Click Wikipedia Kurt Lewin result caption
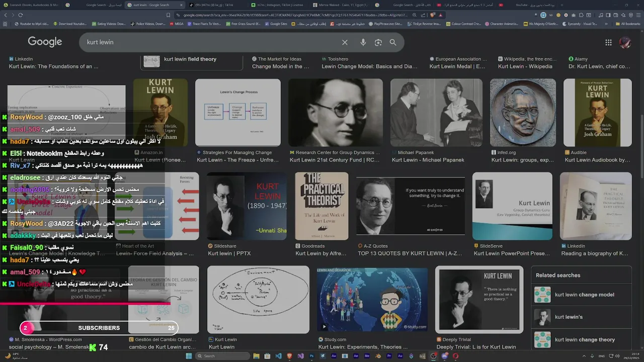Viewport: 644px width, 362px height. point(525,66)
